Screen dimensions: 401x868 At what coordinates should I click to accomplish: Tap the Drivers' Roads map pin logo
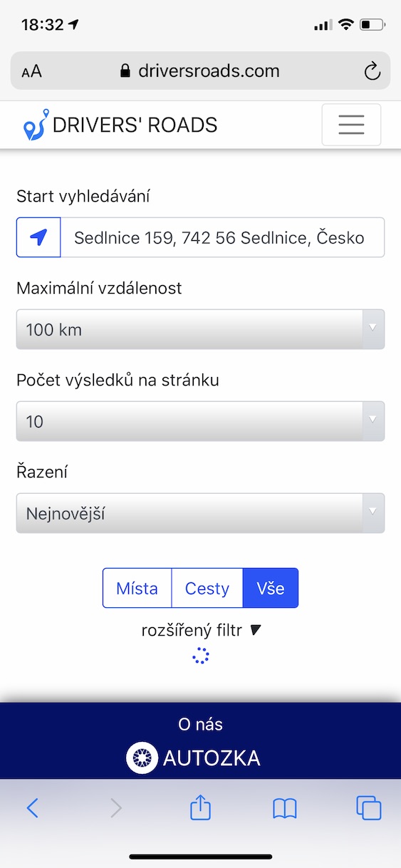point(35,125)
